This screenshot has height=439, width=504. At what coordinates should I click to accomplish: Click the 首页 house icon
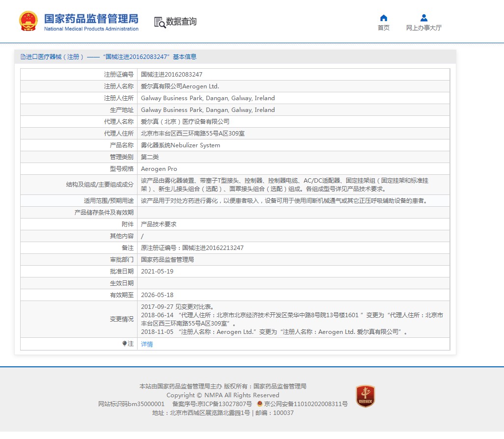(x=384, y=18)
